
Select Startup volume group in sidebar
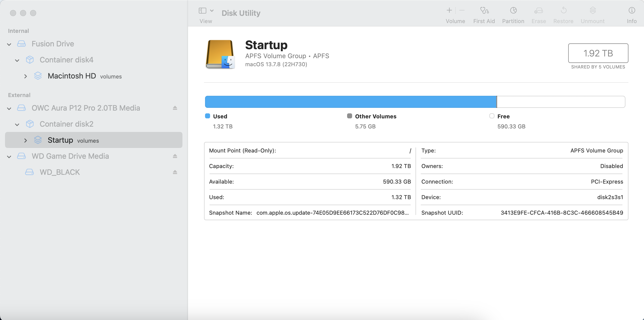pyautogui.click(x=94, y=140)
